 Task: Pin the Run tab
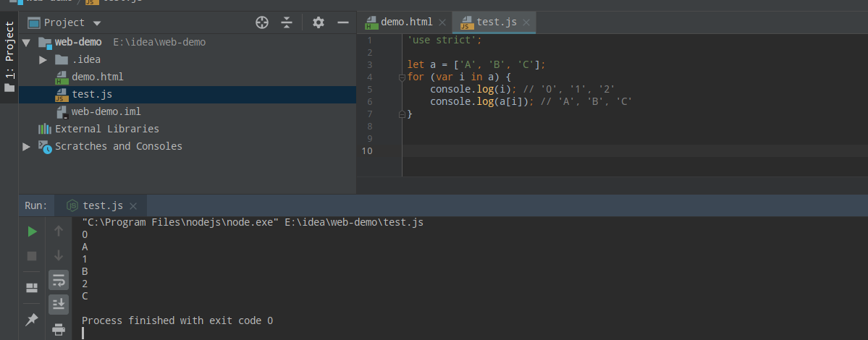coord(32,319)
